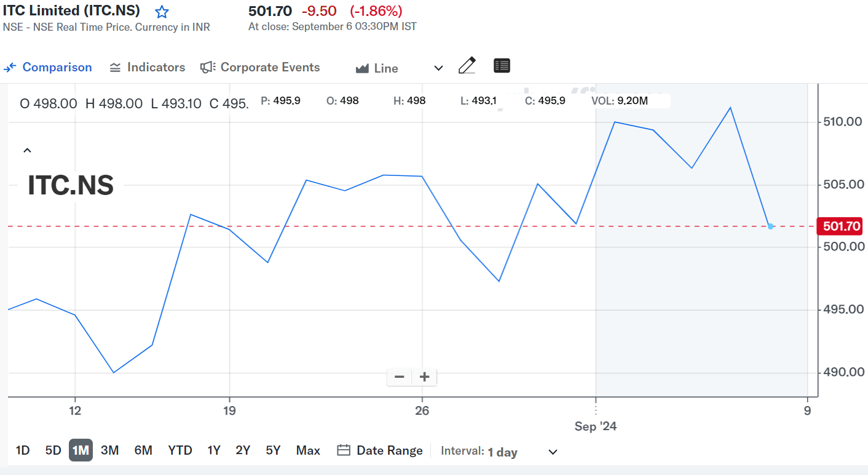Activate the 3M range option
Screen dimensions: 868x475
(x=109, y=450)
